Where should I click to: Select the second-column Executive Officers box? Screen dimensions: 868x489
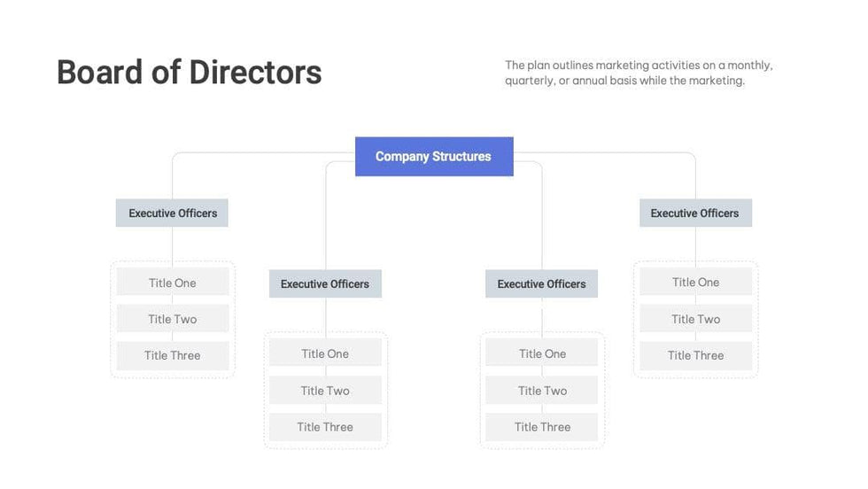pos(325,284)
